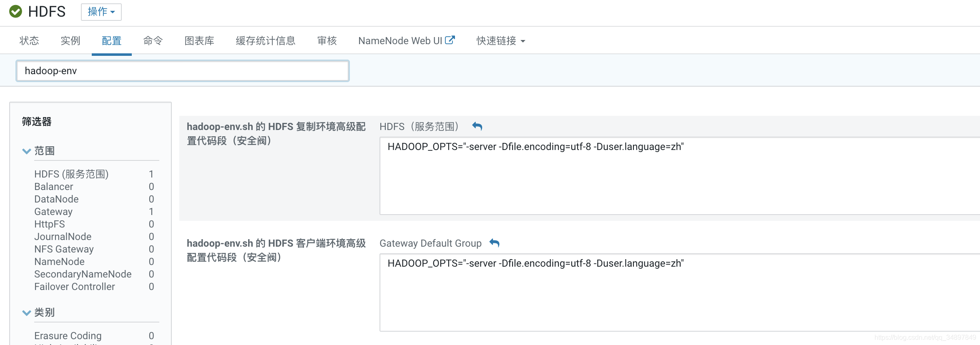980x345 pixels.
Task: Filter by DataNode scope
Action: pyautogui.click(x=56, y=199)
